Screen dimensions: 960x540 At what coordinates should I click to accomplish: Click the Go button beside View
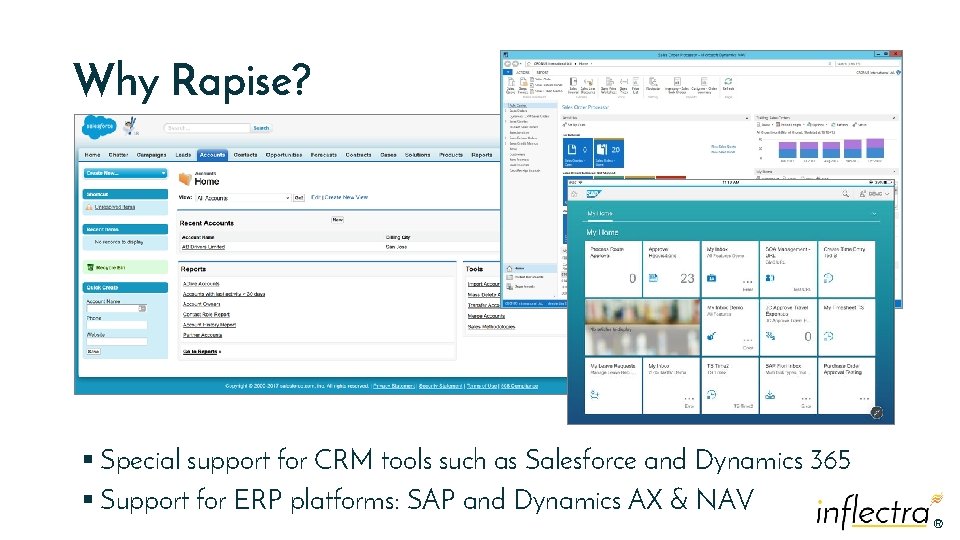299,198
